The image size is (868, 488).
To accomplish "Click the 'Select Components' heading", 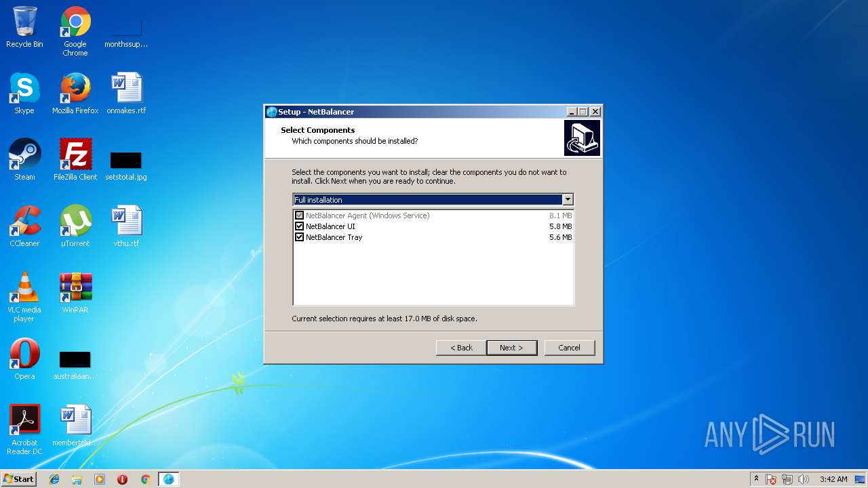I will click(318, 130).
